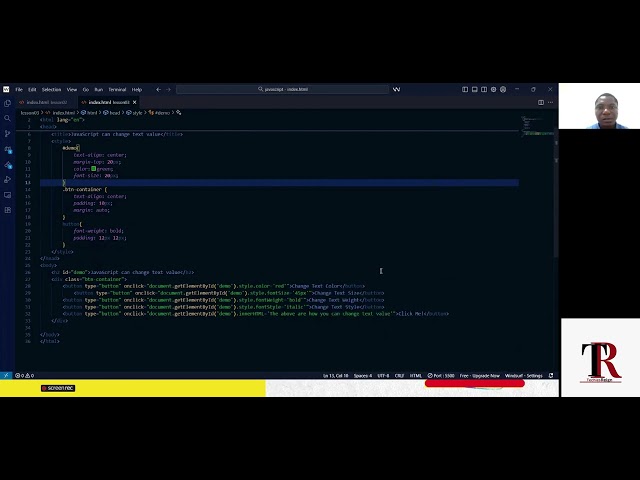Click Port : 5500 Live Server status

[x=441, y=376]
